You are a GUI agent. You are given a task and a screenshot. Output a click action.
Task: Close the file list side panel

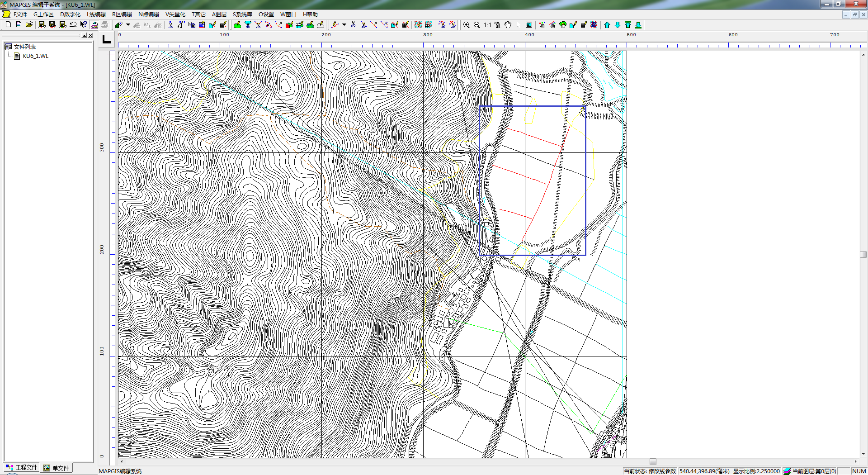tap(90, 36)
